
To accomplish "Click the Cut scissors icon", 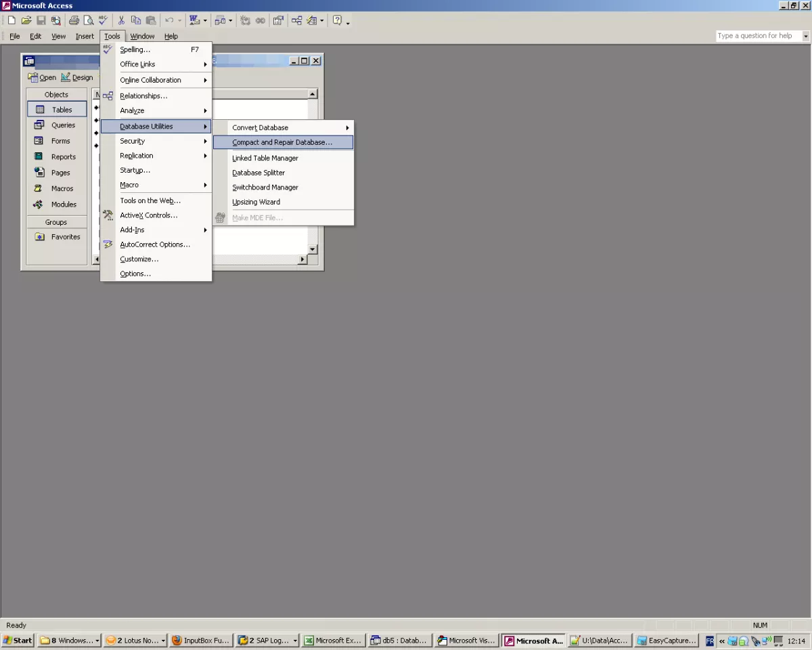I will tap(121, 20).
